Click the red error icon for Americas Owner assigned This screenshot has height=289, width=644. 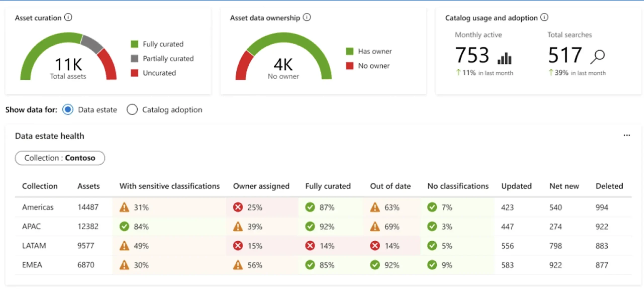pyautogui.click(x=238, y=207)
